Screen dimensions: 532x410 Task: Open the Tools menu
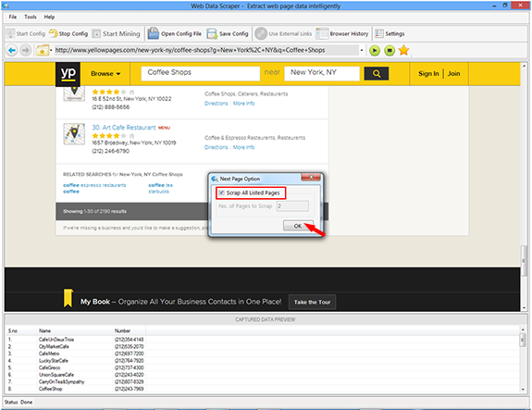(31, 17)
